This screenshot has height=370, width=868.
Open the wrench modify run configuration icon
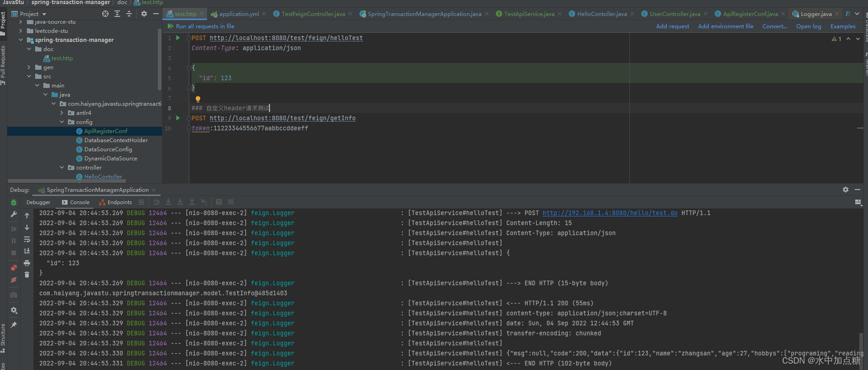click(14, 214)
